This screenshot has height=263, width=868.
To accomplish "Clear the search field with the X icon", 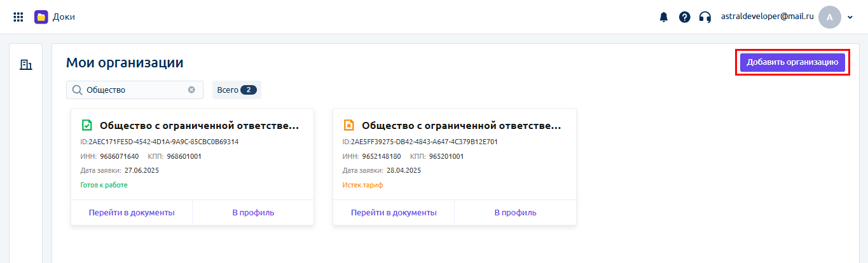I will coord(191,90).
